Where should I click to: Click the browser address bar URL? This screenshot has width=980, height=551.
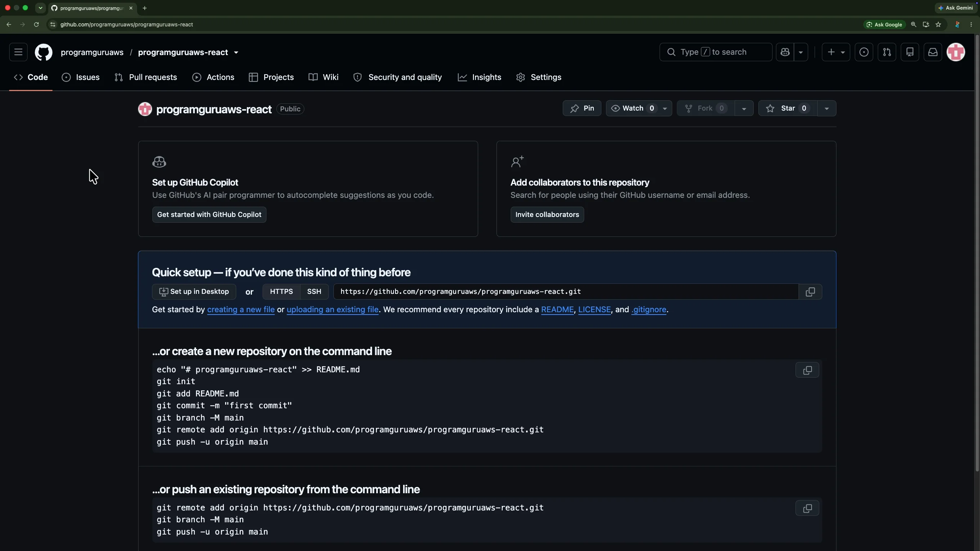click(x=127, y=24)
